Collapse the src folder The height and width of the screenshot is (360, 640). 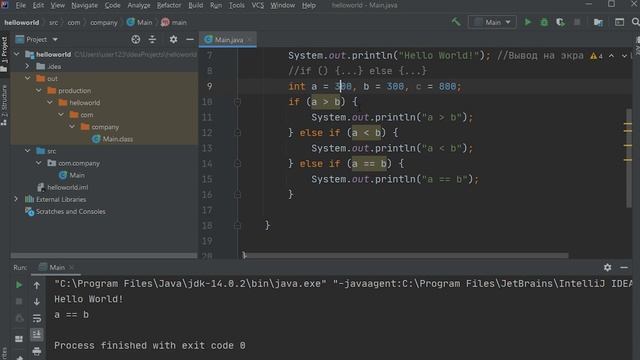click(x=27, y=151)
